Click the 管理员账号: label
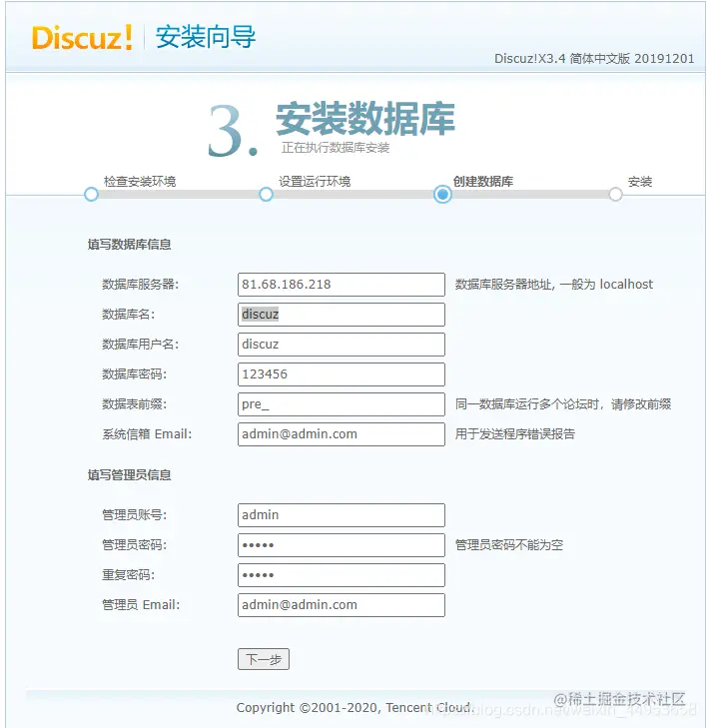Screen dimensions: 706x728 tap(134, 515)
